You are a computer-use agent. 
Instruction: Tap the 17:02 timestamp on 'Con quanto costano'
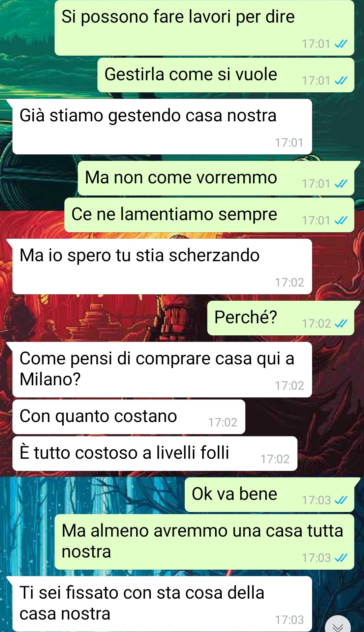coord(223,422)
